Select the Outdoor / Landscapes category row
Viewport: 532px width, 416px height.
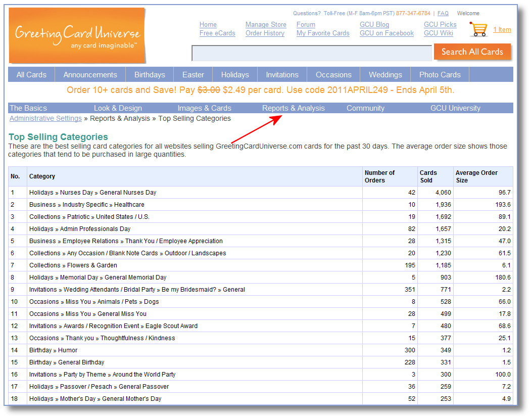click(261, 253)
